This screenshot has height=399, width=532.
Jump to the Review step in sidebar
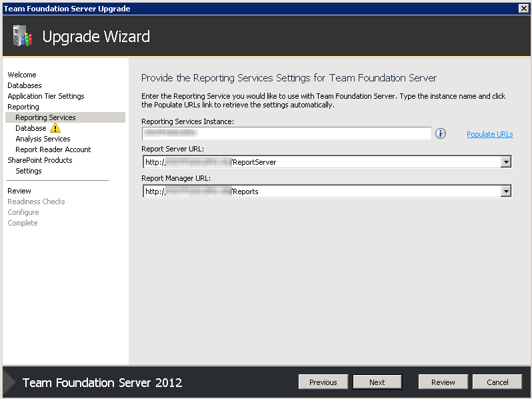(19, 191)
